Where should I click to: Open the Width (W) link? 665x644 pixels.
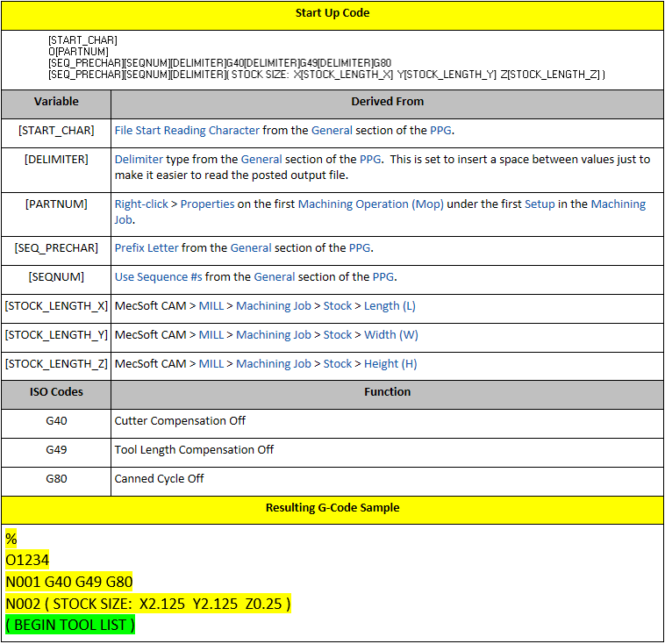click(x=391, y=334)
